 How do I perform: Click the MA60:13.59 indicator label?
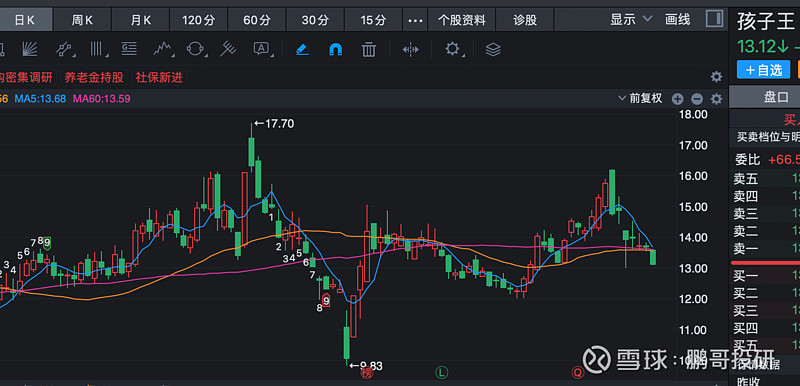[102, 99]
